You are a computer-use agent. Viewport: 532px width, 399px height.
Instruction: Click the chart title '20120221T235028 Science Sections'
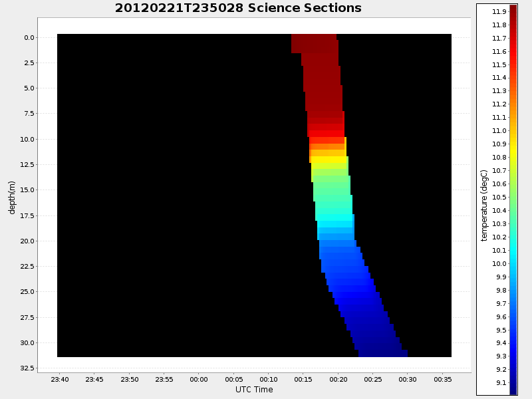[238, 9]
